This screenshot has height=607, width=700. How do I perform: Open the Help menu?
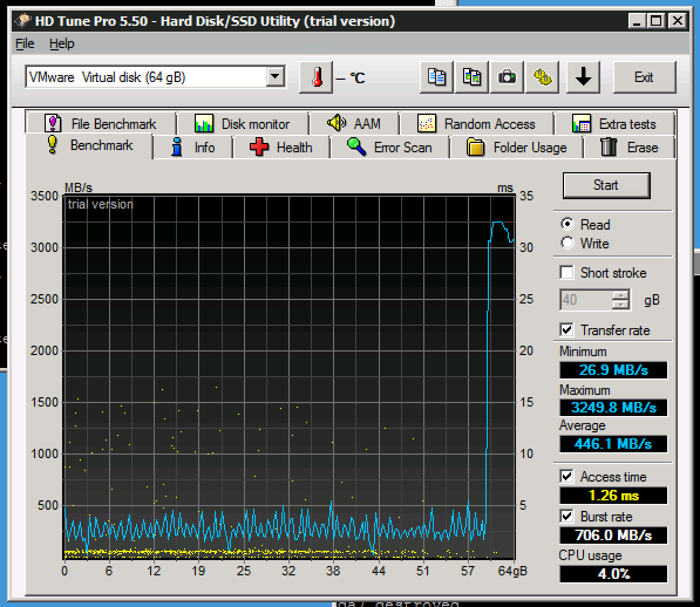(62, 44)
